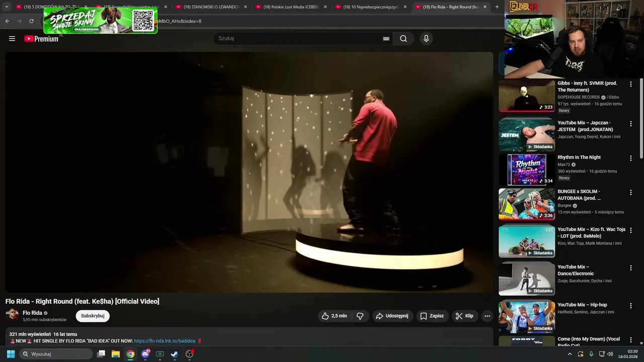The height and width of the screenshot is (362, 644).
Task: Go forward with the browser forward arrow
Action: pos(19,21)
